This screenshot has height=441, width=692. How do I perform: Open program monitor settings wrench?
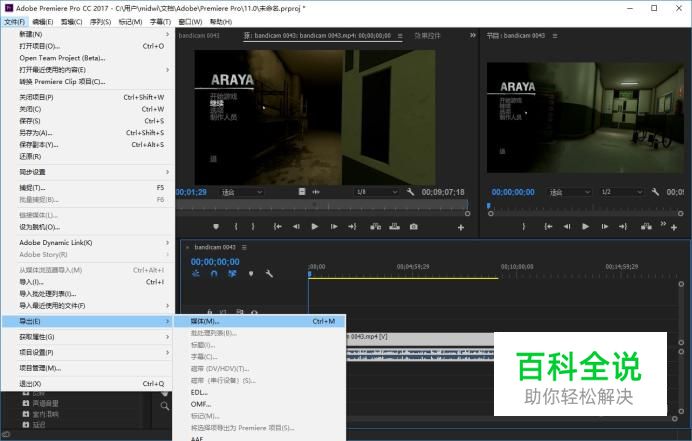click(655, 192)
